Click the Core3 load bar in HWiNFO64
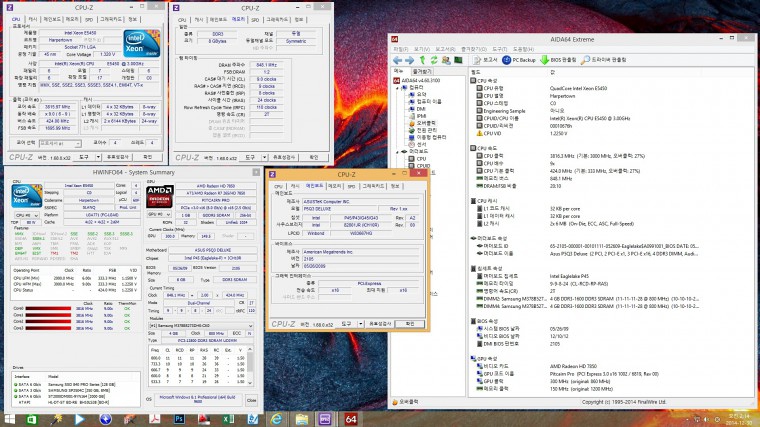This screenshot has height=427, width=760. pyautogui.click(x=48, y=328)
